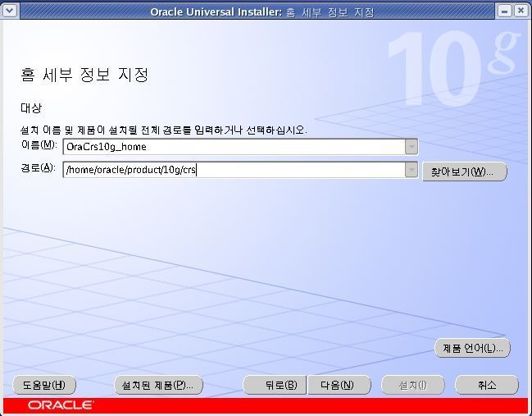Screen dimensions: 532x416
Task: Click the 홈 세부 정보 지정 page title
Action: pos(84,75)
